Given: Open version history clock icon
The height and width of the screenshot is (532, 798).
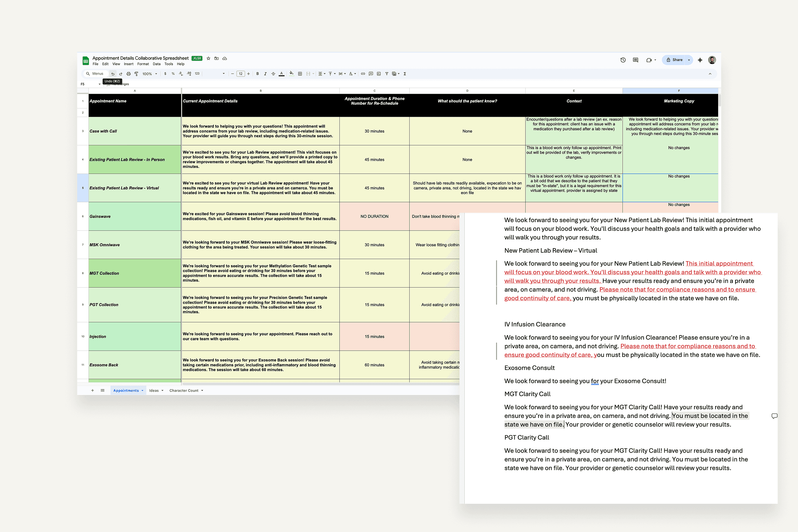Looking at the screenshot, I should click(623, 60).
